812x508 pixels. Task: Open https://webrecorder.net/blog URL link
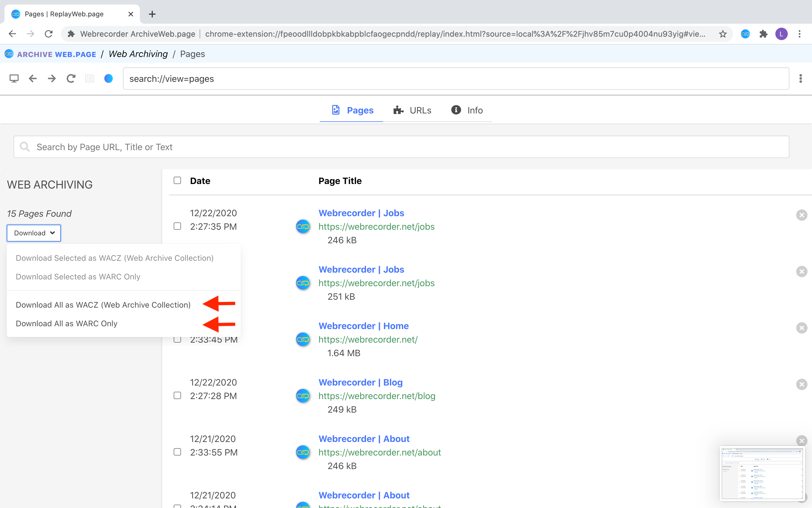pyautogui.click(x=377, y=396)
